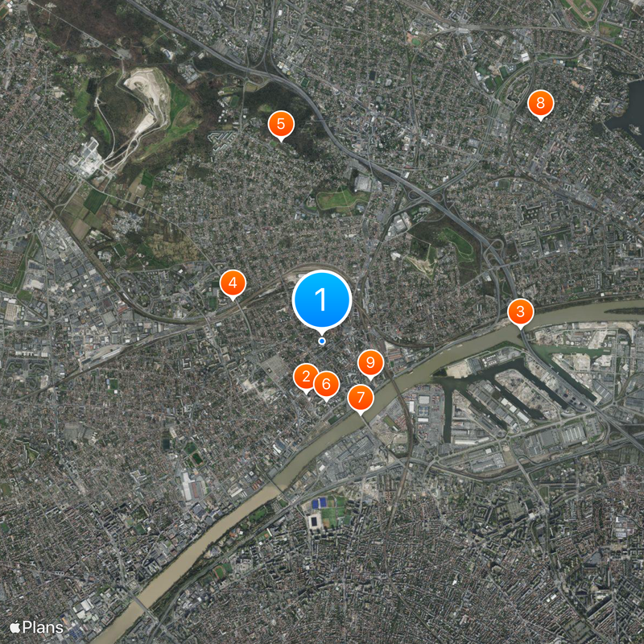Choose orange map pin number 6
Viewport: 644px width, 644px height.
[327, 385]
